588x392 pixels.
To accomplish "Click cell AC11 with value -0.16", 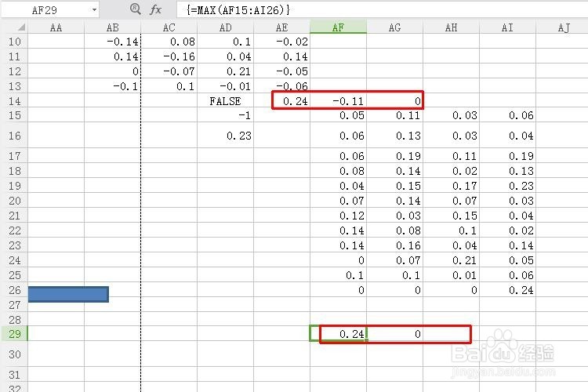I will click(x=169, y=56).
